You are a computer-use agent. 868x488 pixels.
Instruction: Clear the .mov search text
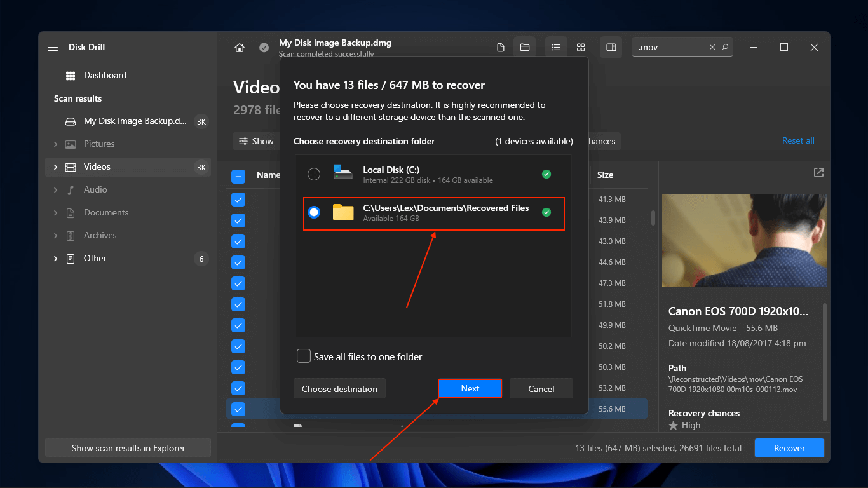tap(712, 48)
